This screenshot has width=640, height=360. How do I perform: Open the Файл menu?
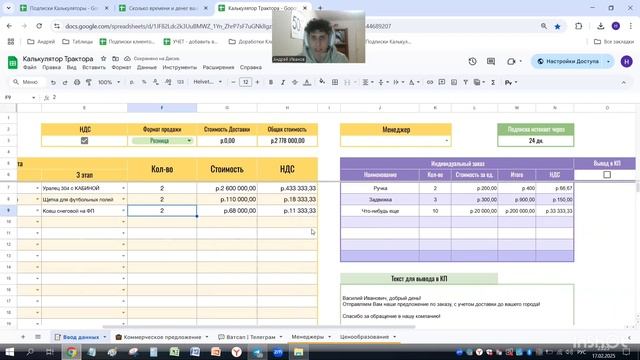[x=29, y=67]
